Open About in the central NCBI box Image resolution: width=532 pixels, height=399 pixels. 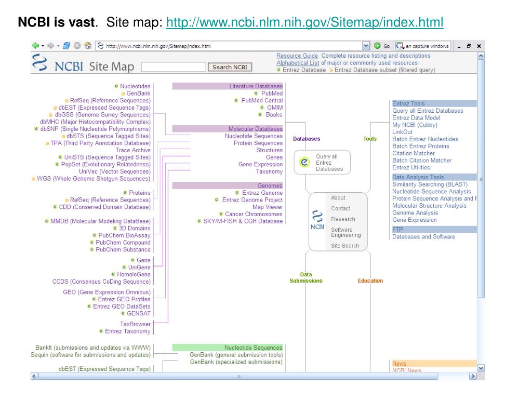338,198
